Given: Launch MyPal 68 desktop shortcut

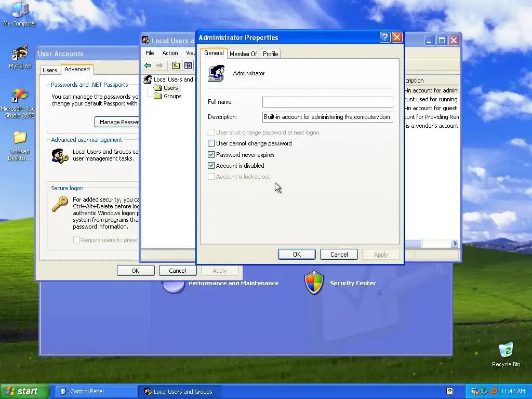Looking at the screenshot, I should (20, 57).
